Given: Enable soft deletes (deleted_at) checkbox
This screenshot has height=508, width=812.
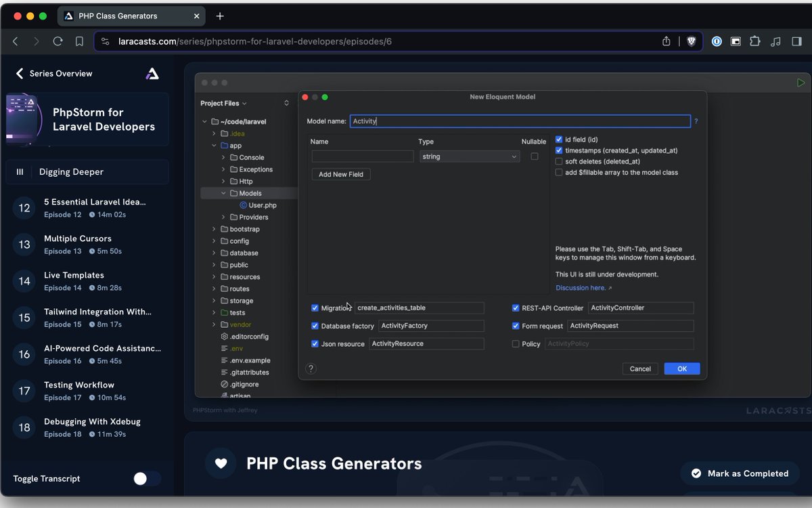Looking at the screenshot, I should pyautogui.click(x=559, y=161).
